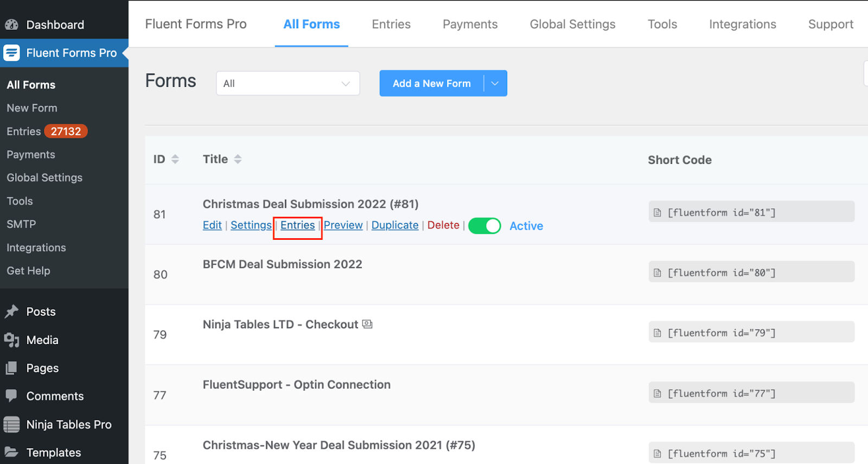Image resolution: width=868 pixels, height=464 pixels.
Task: Select All Forms in sidebar submenu
Action: (31, 85)
